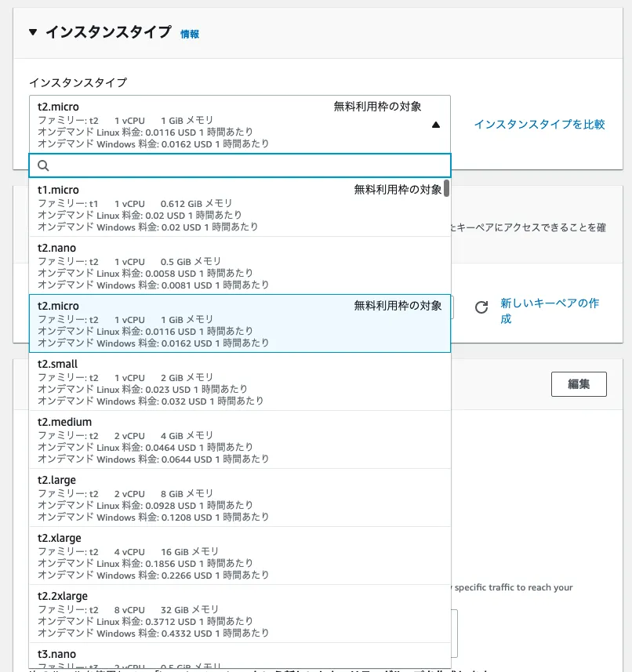Click the selected t2.micro combo box header

(x=240, y=125)
